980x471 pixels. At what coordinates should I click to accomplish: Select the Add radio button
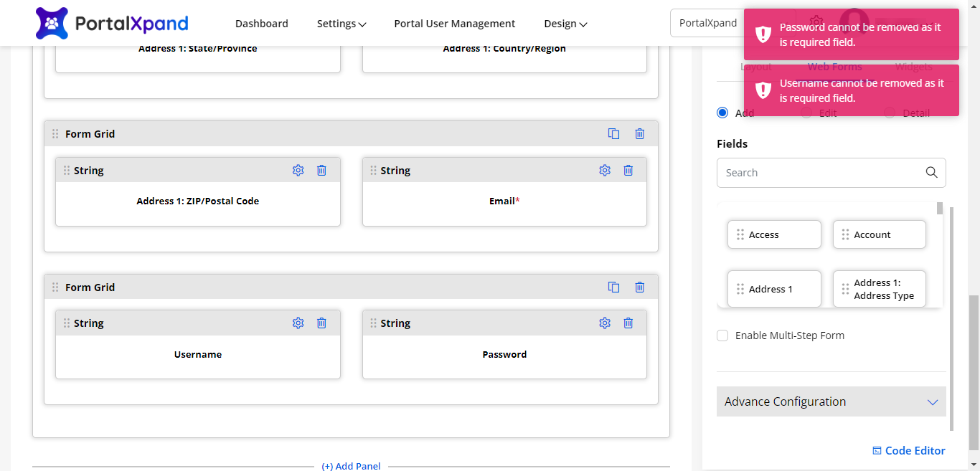coord(722,113)
